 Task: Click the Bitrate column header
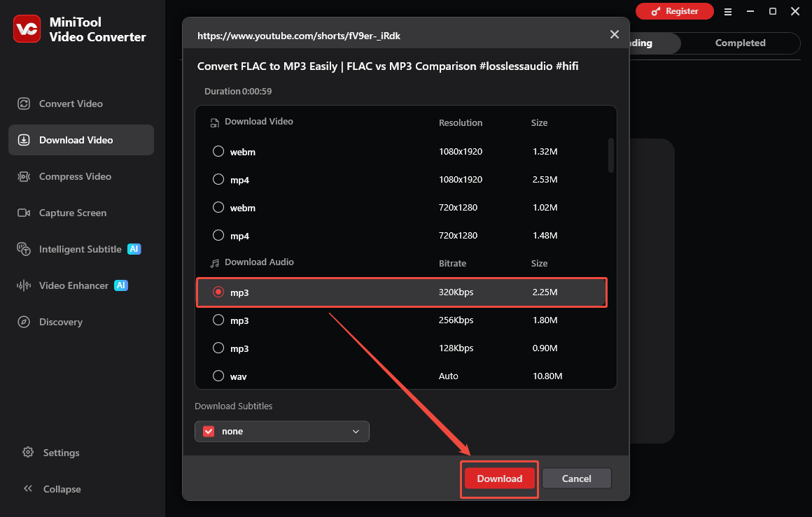(452, 264)
